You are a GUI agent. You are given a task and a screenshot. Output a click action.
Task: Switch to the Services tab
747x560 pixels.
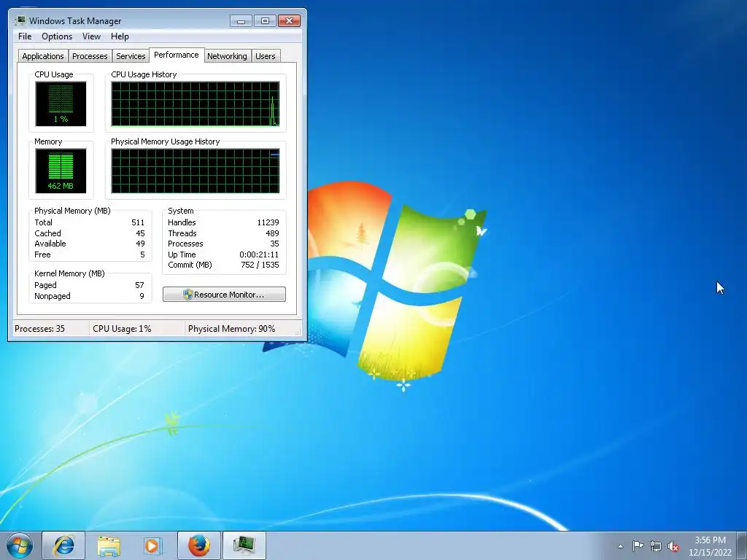pyautogui.click(x=131, y=56)
